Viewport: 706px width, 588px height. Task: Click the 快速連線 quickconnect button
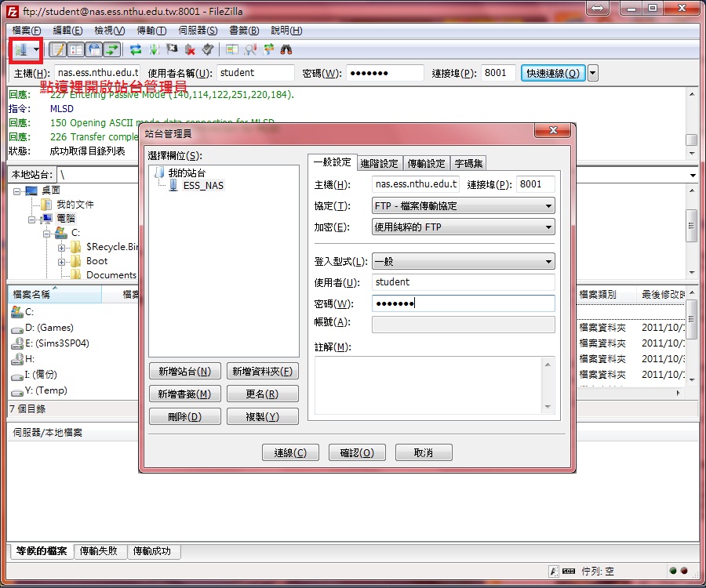coord(552,73)
